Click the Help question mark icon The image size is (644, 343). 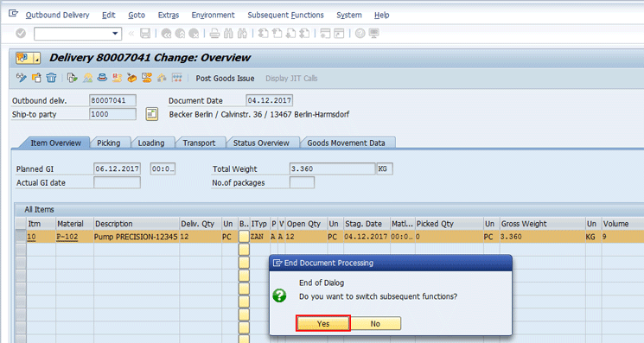point(360,34)
